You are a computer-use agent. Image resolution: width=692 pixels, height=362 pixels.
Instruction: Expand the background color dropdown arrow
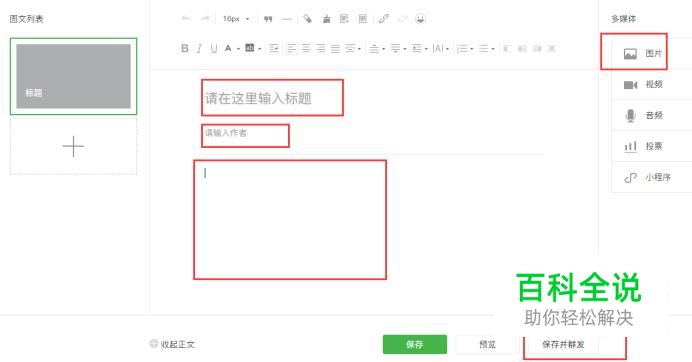260,49
